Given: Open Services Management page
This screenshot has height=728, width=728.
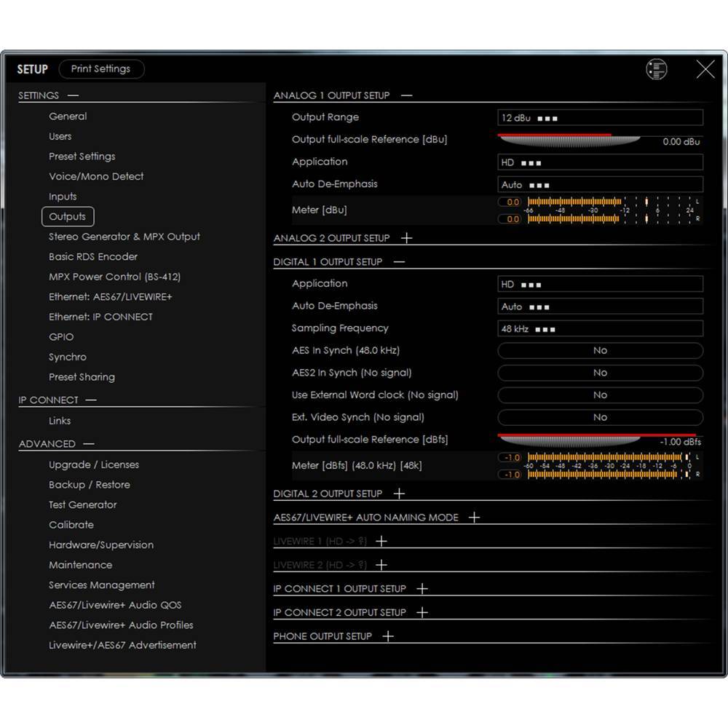Looking at the screenshot, I should coord(102,585).
